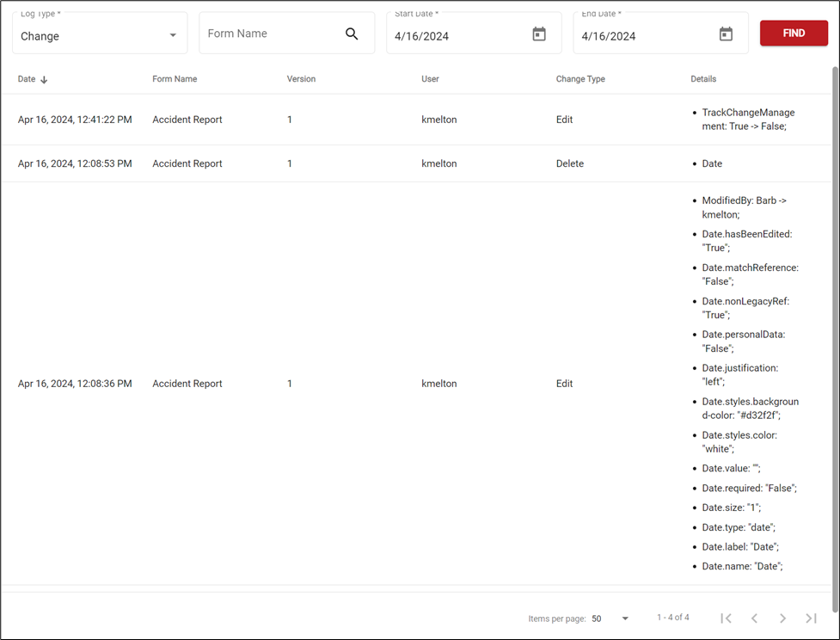The height and width of the screenshot is (640, 840).
Task: Open the Items per page dropdown
Action: 610,618
